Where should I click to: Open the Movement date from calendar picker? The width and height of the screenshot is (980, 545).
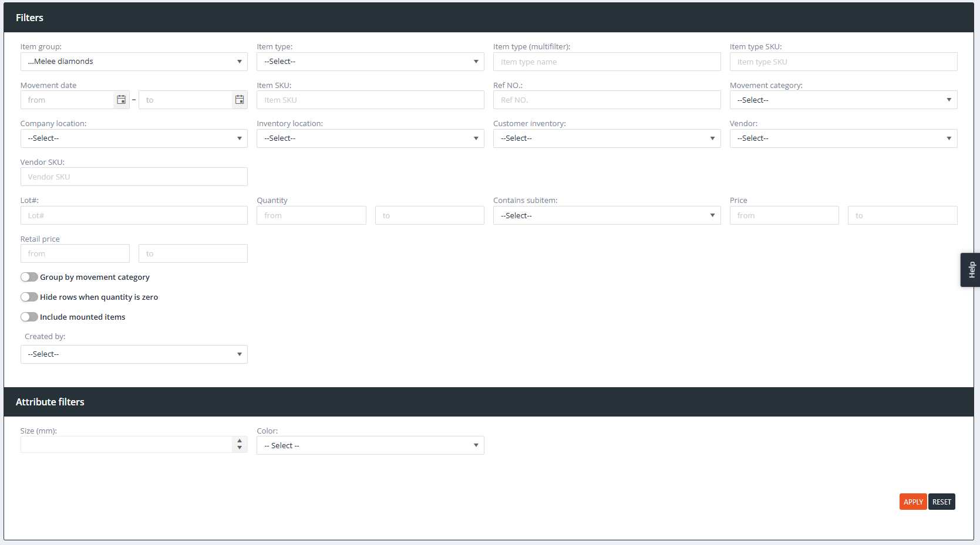121,100
